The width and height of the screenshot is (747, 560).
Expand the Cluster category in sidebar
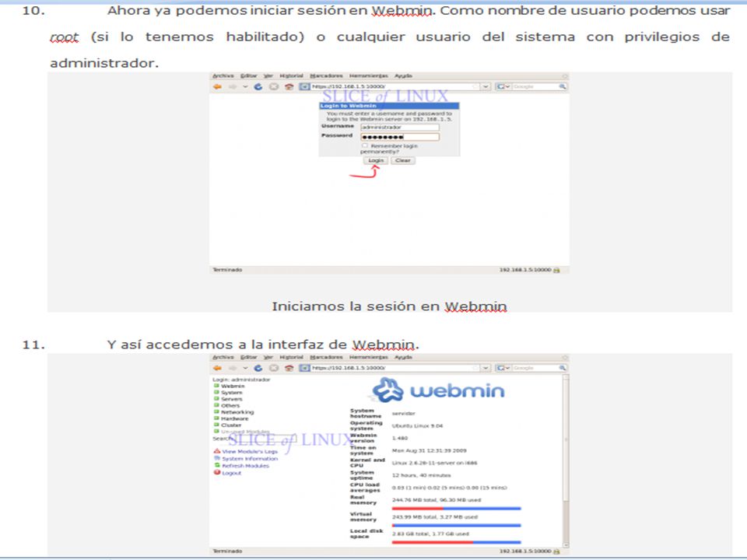(216, 425)
